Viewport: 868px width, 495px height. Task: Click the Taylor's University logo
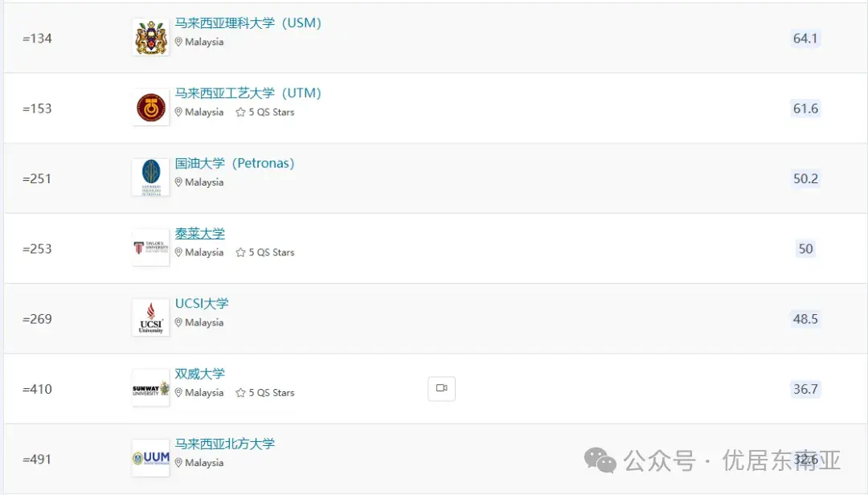[149, 247]
